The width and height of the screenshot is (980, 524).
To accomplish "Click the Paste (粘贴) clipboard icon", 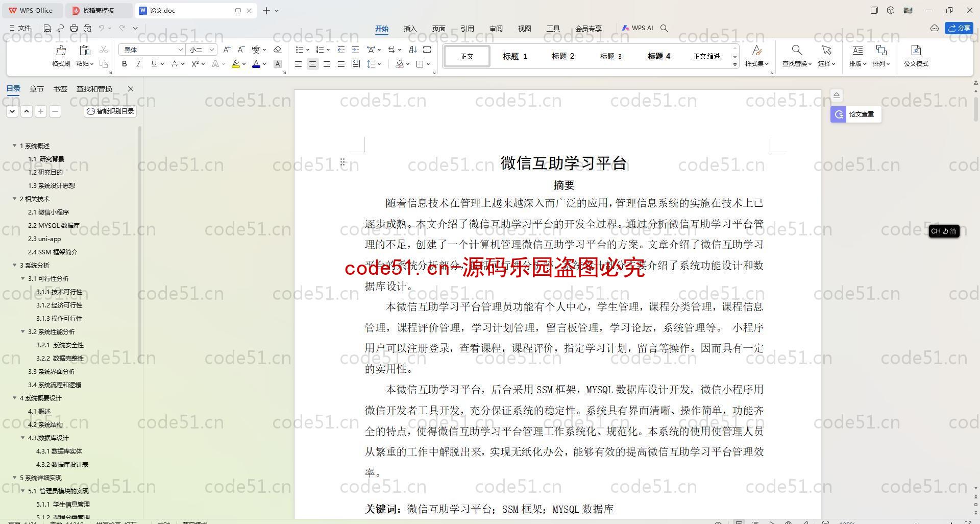I will tap(85, 50).
